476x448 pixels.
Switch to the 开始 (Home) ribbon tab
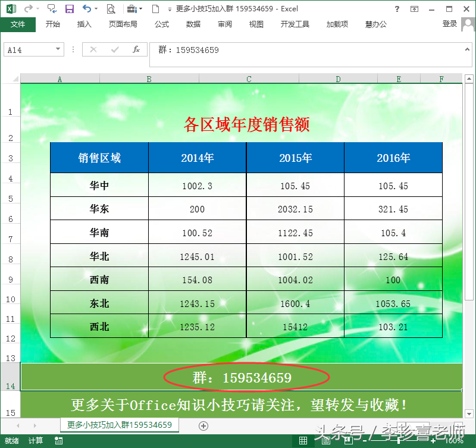53,24
